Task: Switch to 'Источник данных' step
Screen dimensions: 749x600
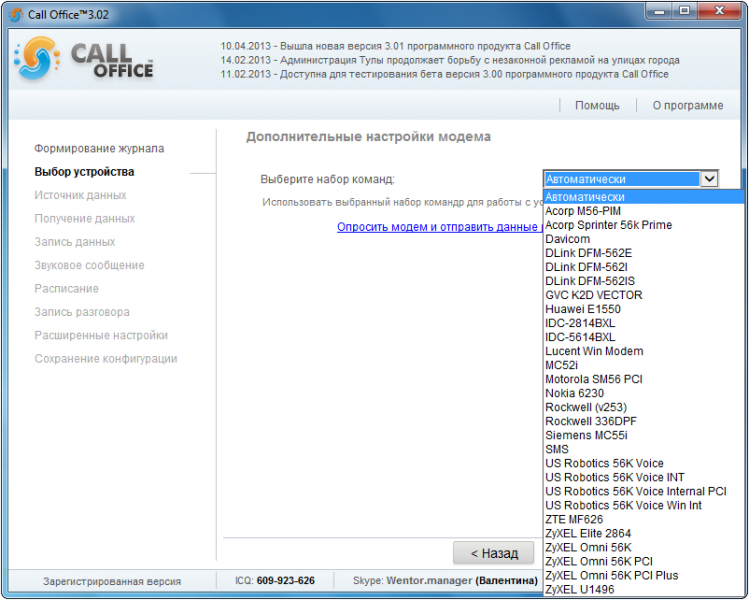Action: click(80, 195)
